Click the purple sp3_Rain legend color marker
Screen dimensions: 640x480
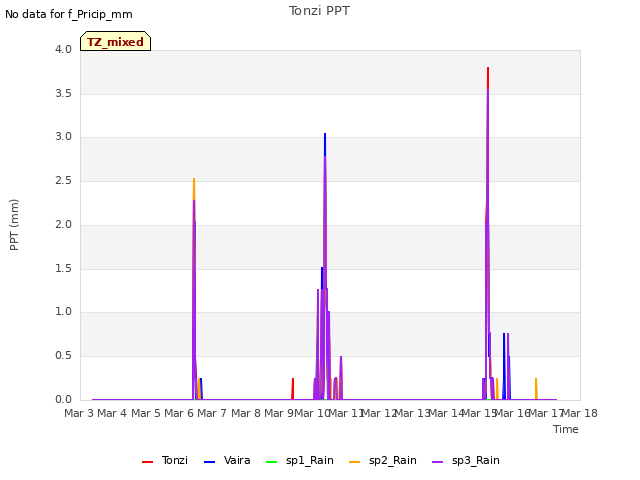(438, 462)
